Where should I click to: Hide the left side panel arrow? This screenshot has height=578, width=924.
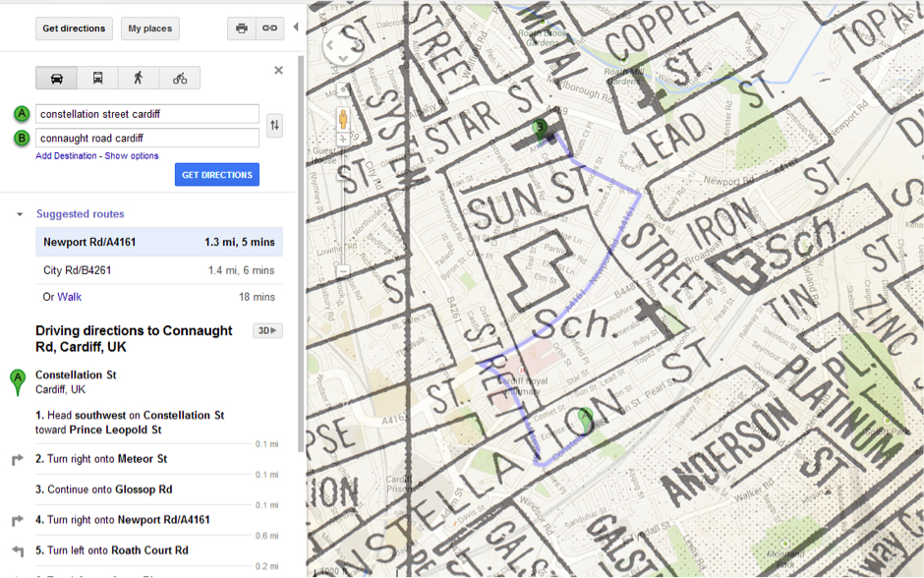tap(296, 28)
